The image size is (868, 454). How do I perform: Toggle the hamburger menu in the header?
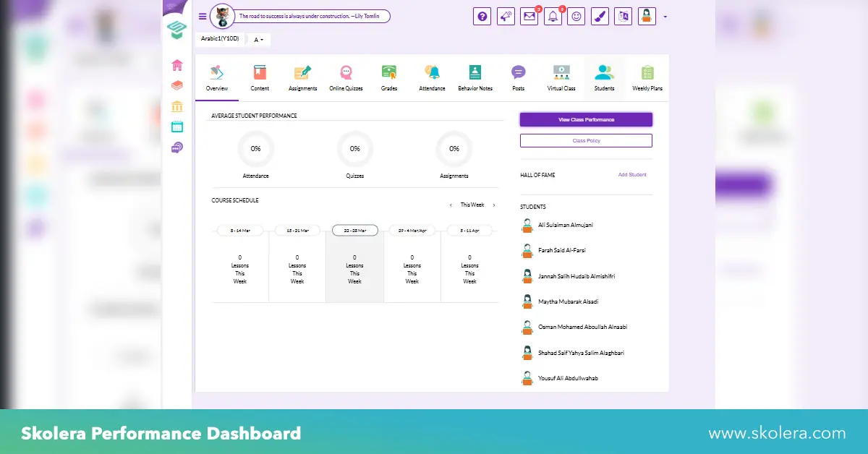[203, 16]
